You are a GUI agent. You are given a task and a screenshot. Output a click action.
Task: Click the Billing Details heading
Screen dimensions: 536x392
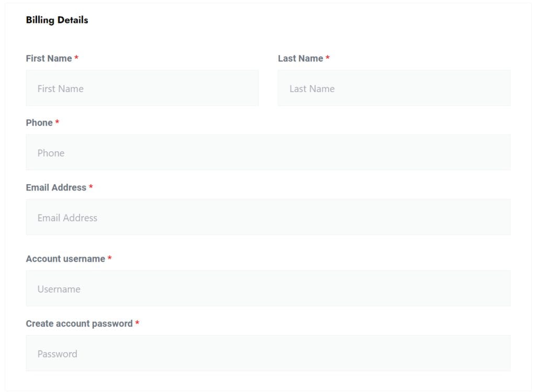click(x=57, y=20)
